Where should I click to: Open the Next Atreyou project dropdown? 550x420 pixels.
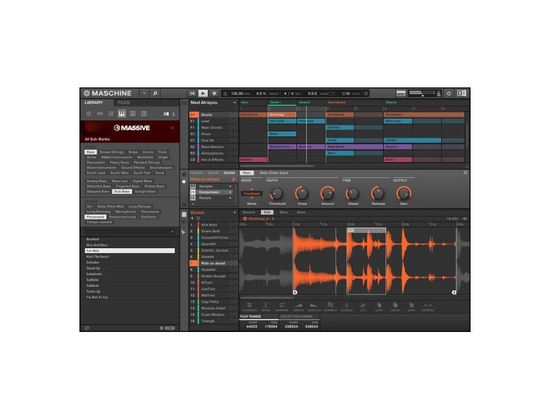(234, 103)
